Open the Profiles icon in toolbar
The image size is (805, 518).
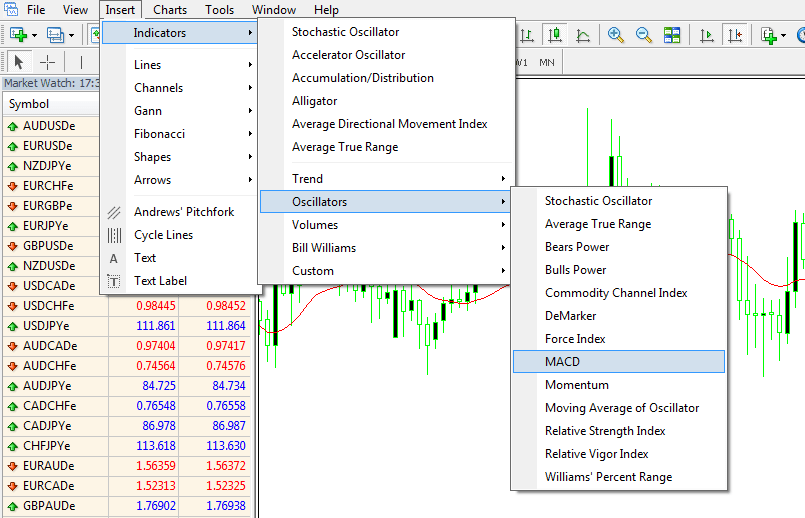55,35
